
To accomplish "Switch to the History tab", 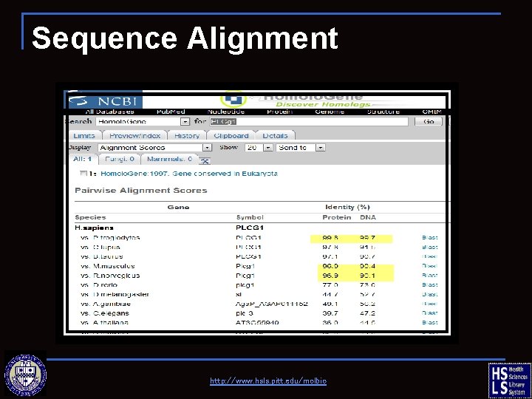I will [187, 136].
